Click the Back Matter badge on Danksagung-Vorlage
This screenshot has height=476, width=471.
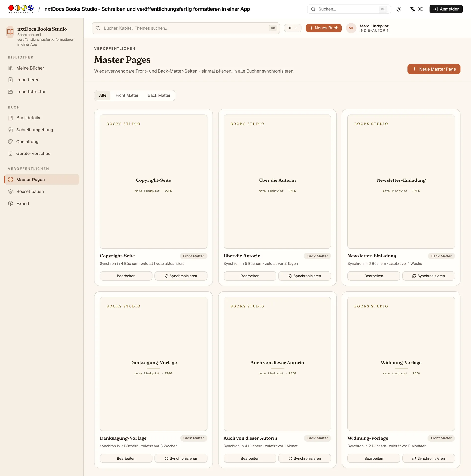(194, 438)
